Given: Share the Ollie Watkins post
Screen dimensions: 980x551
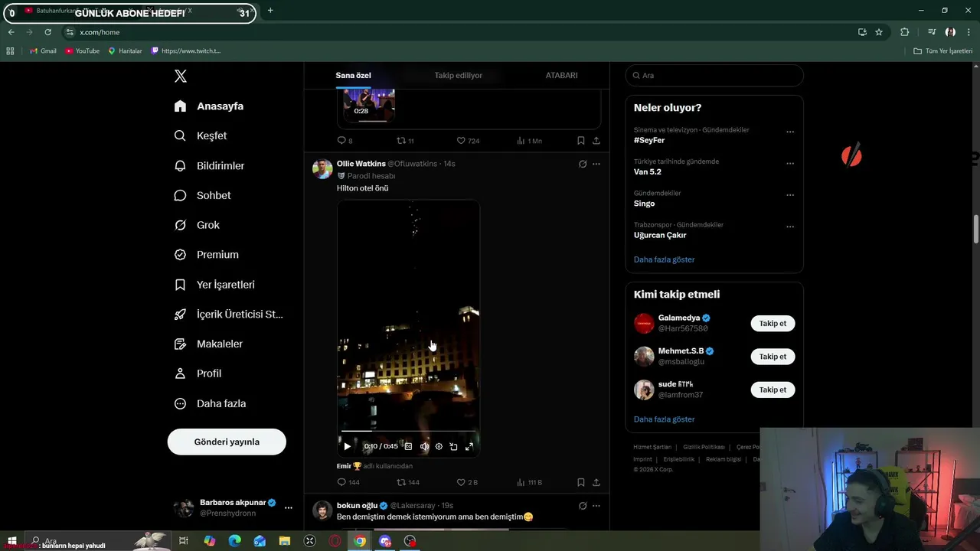Looking at the screenshot, I should [x=596, y=482].
